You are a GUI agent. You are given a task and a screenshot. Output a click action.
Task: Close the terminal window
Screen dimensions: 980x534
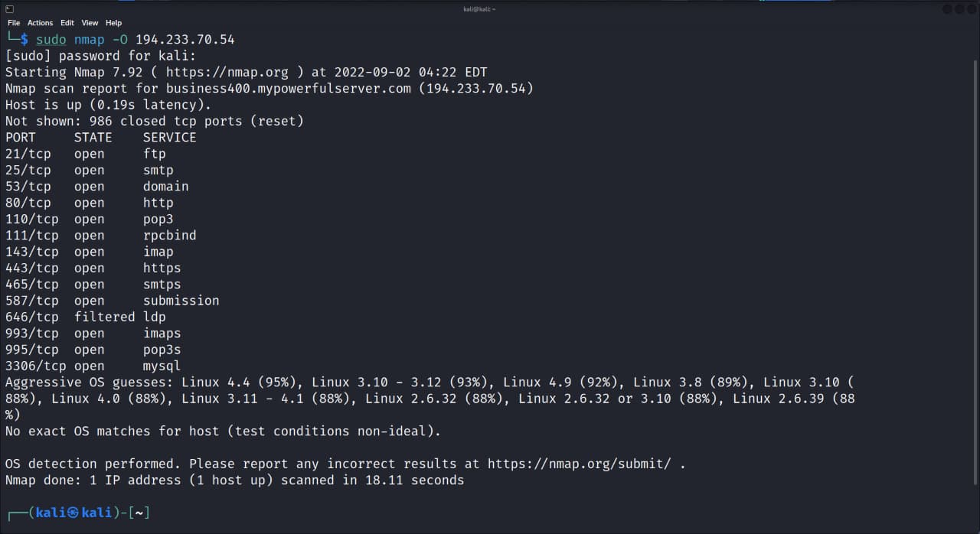(971, 9)
